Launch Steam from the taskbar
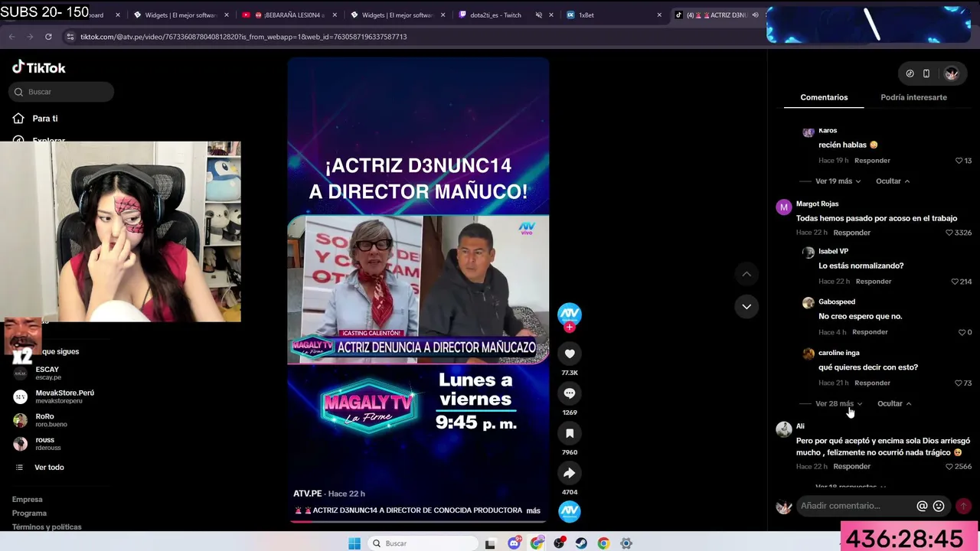This screenshot has height=551, width=980. click(x=581, y=543)
